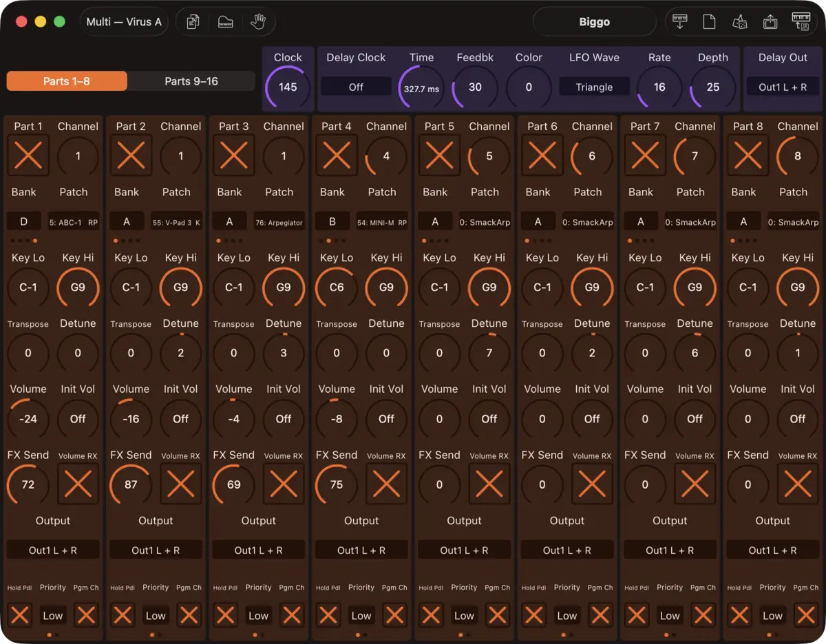This screenshot has width=826, height=644.
Task: Open the Part 4 patch 54: MINI-M selector
Action: click(x=382, y=222)
